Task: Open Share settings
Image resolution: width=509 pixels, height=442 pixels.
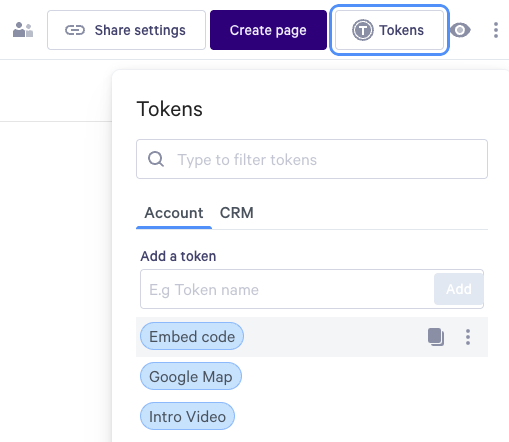Action: pos(126,30)
